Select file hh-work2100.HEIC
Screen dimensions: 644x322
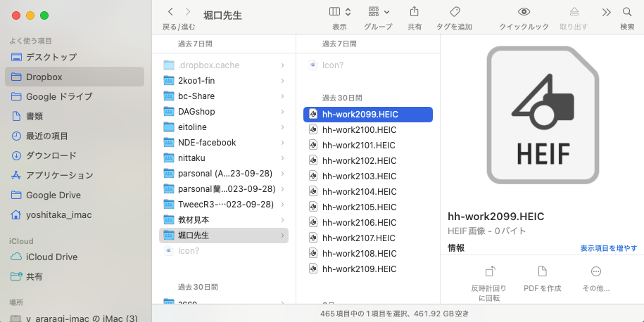point(368,130)
